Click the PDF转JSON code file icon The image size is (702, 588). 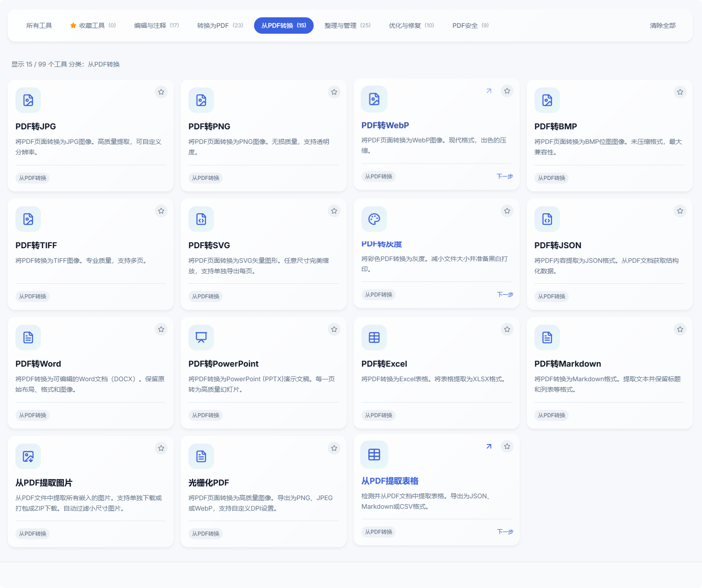(x=547, y=219)
